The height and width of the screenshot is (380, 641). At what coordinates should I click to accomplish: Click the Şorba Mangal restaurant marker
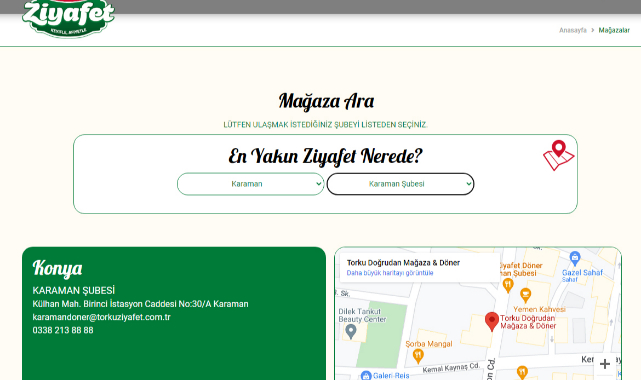pos(418,356)
